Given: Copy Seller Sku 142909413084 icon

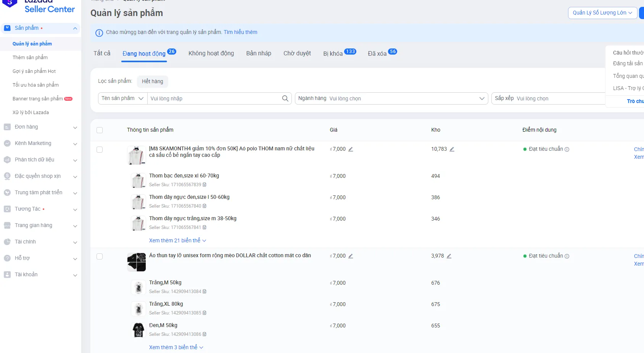Looking at the screenshot, I should point(204,292).
